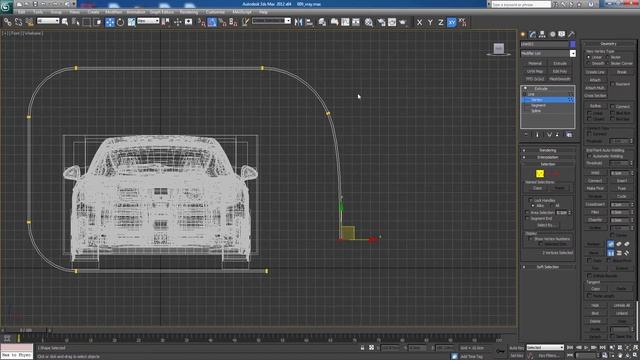Toggle the Automatic Welding checkbox
This screenshot has width=640, height=360.
589,156
